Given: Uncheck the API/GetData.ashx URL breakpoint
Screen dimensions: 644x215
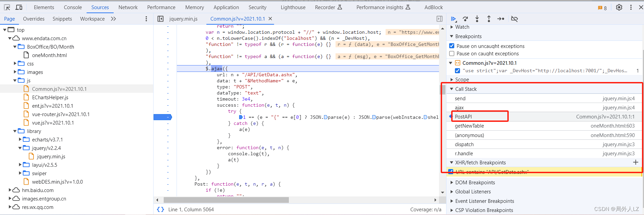Looking at the screenshot, I should [451, 172].
